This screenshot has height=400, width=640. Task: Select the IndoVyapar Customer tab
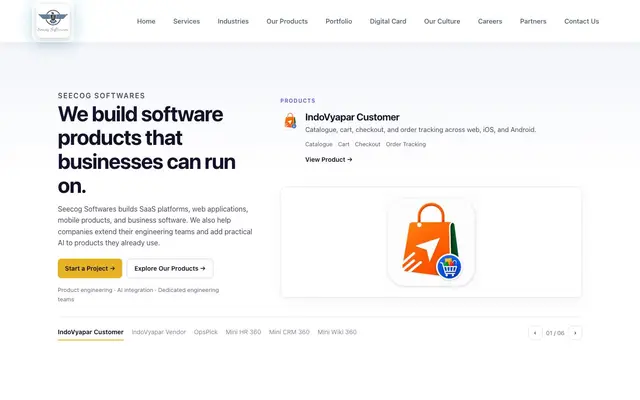[91, 332]
